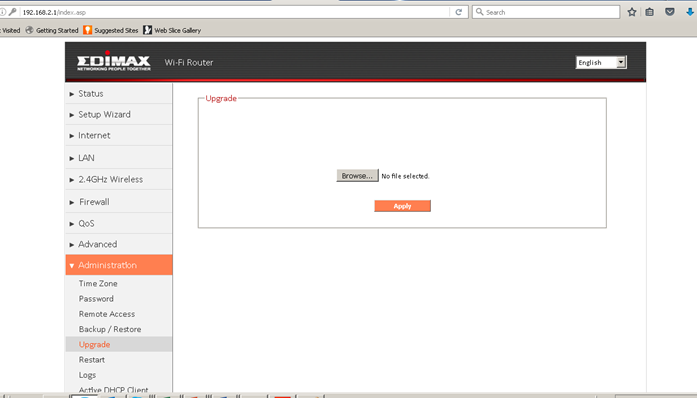
Task: Expand the Internet menu
Action: [x=119, y=135]
